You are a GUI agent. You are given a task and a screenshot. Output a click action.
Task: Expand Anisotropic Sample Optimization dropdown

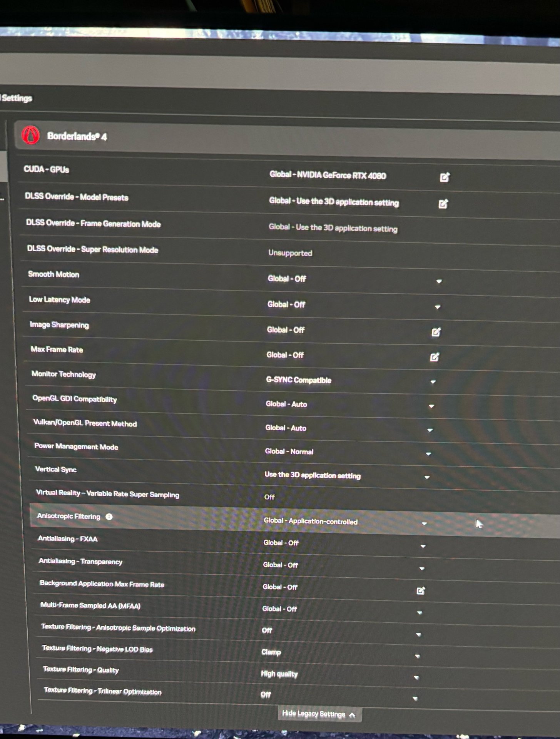pos(418,634)
